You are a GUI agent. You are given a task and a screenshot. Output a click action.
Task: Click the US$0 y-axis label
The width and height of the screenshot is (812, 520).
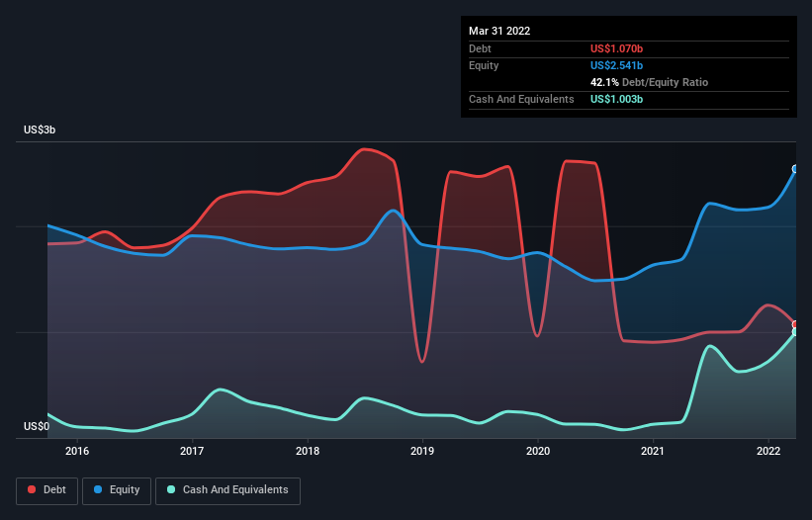(37, 426)
